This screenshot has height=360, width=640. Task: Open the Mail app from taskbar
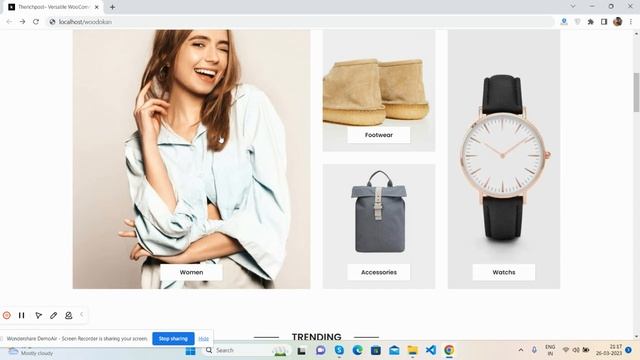click(x=394, y=350)
